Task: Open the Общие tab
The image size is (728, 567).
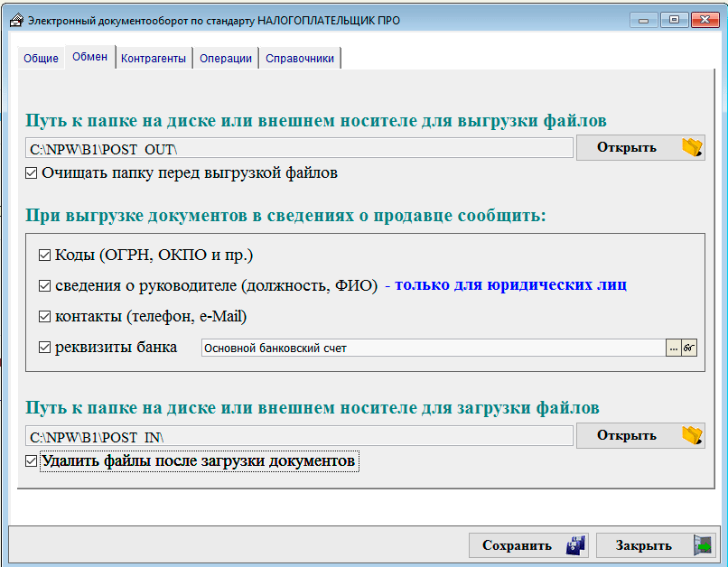Action: click(x=41, y=59)
